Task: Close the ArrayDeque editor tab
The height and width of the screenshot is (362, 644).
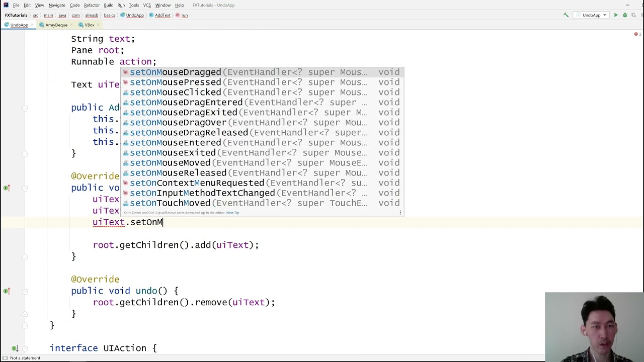Action: (x=72, y=25)
